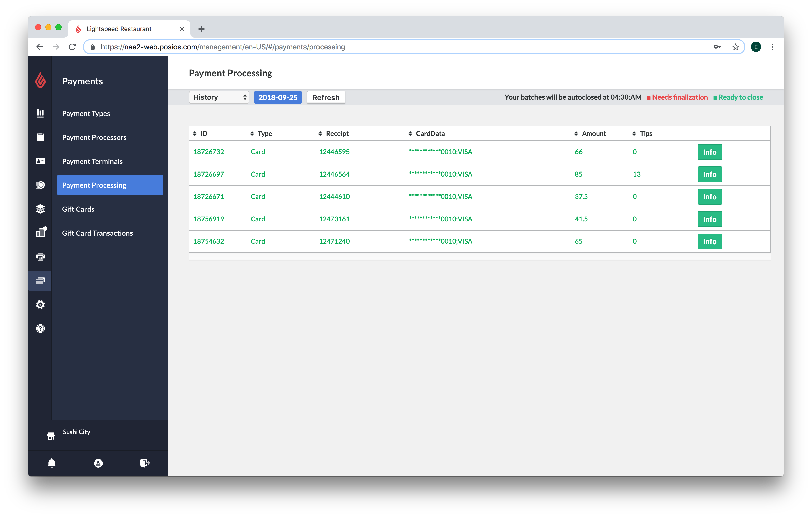The image size is (812, 517).
Task: Select the payments cards sidebar icon
Action: pos(40,280)
